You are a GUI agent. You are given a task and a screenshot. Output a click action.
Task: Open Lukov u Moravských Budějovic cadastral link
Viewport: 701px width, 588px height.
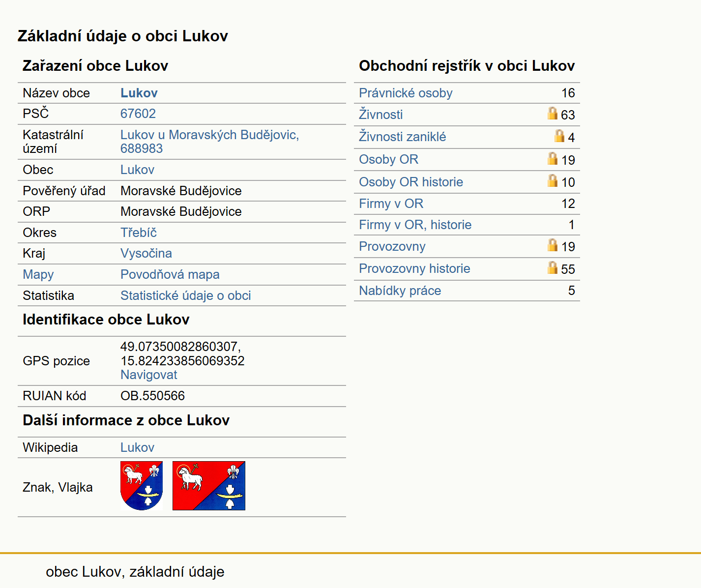click(x=210, y=142)
